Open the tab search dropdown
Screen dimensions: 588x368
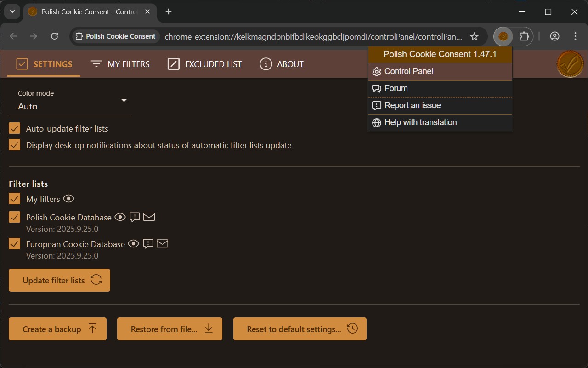[12, 11]
